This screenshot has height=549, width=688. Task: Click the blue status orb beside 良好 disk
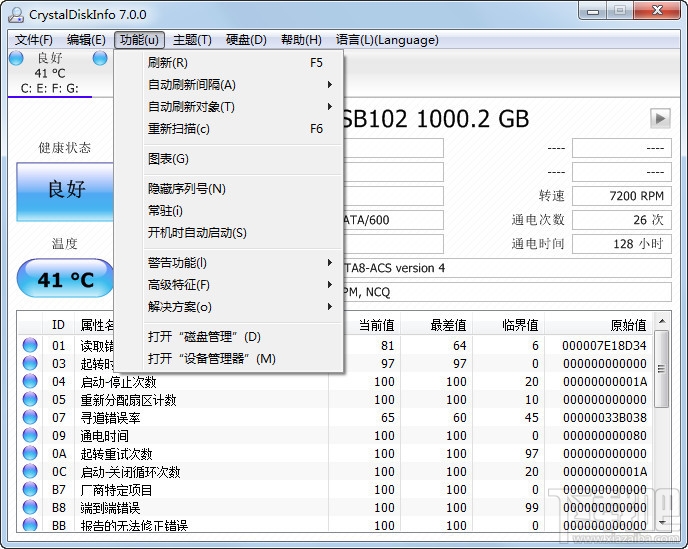pyautogui.click(x=16, y=58)
